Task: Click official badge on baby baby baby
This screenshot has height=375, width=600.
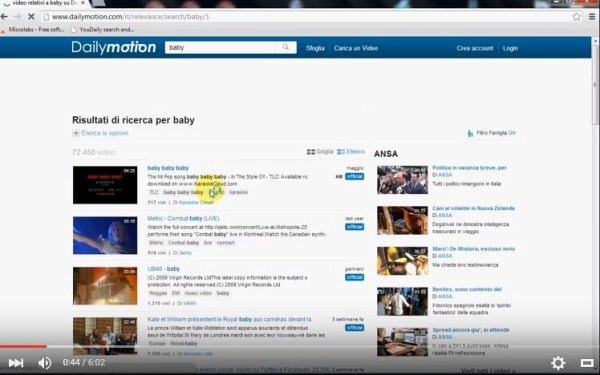Action: (354, 176)
